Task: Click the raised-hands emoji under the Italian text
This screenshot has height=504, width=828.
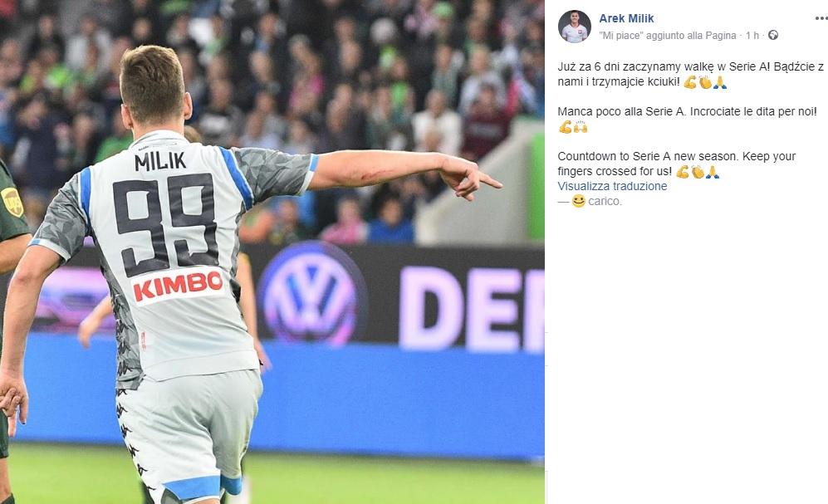Action: (581, 127)
